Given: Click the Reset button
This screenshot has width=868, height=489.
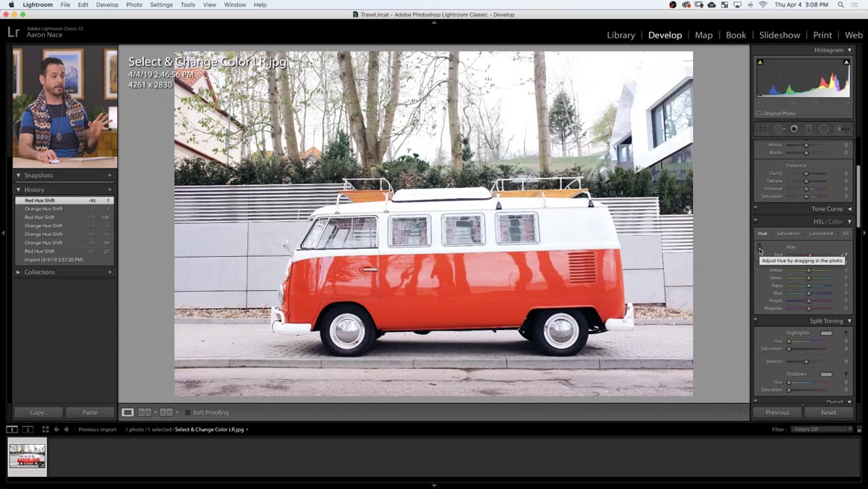Looking at the screenshot, I should coord(828,412).
